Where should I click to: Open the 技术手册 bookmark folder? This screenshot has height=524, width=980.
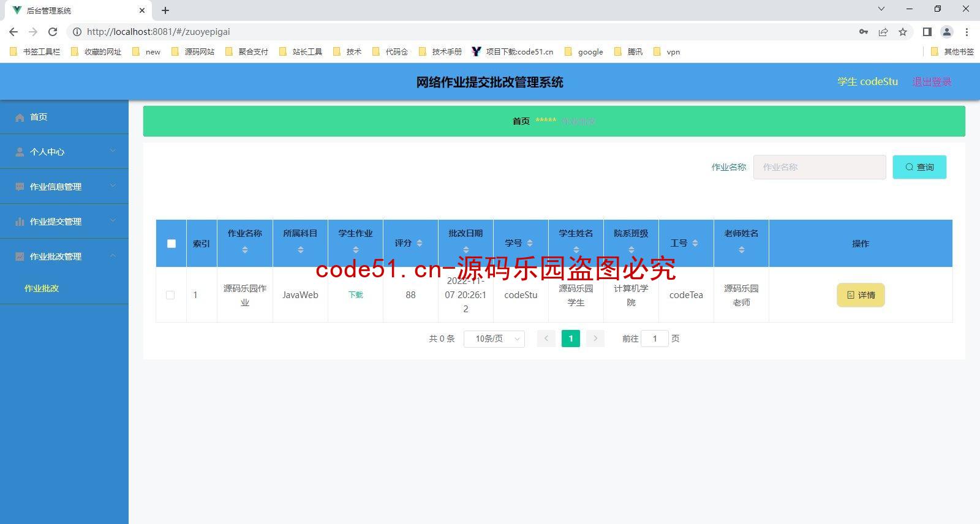click(x=440, y=52)
